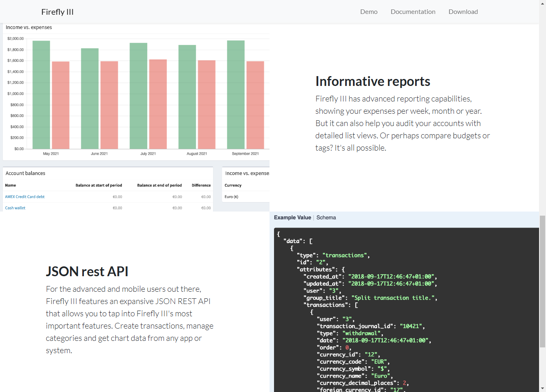
Task: Click the Firefly III brand title
Action: pos(57,12)
